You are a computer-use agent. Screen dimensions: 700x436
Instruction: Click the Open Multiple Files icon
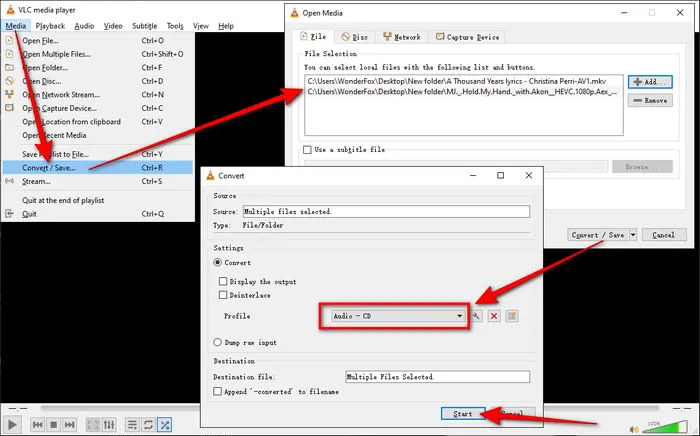point(9,54)
